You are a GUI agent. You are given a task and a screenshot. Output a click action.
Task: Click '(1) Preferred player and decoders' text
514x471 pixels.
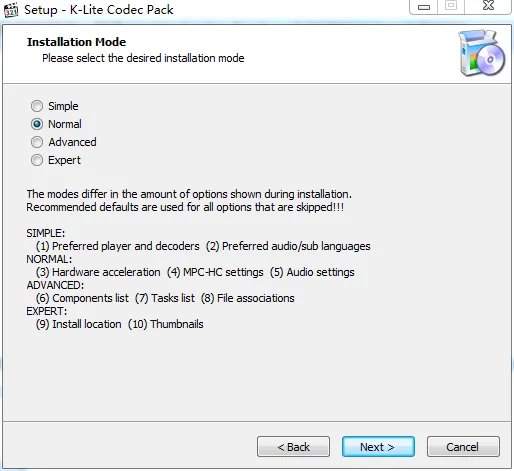(118, 246)
